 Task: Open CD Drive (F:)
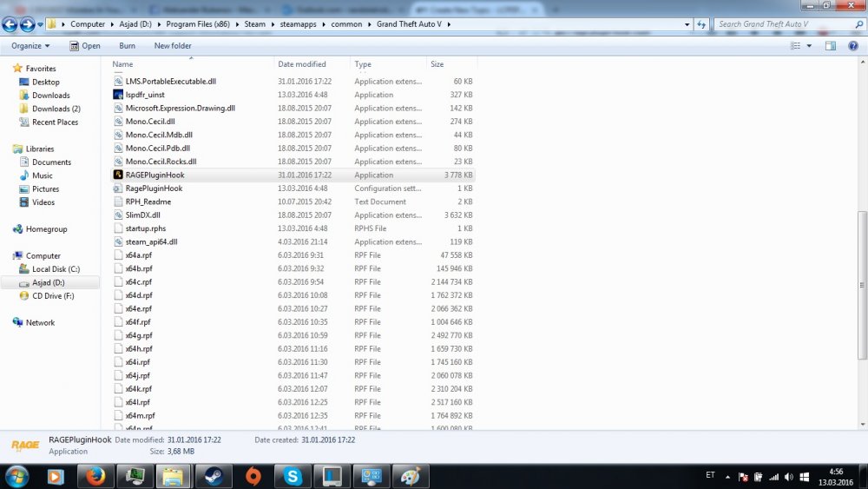[x=53, y=295]
